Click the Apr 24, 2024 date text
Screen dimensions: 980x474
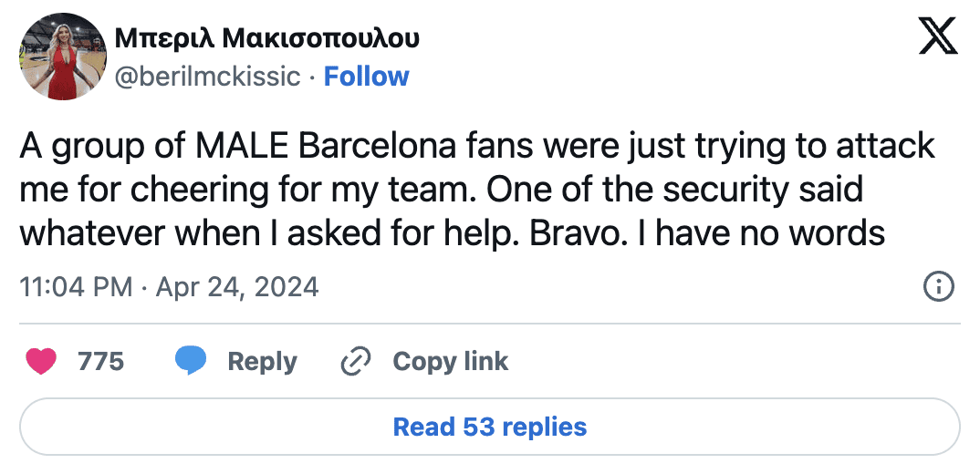point(237,287)
